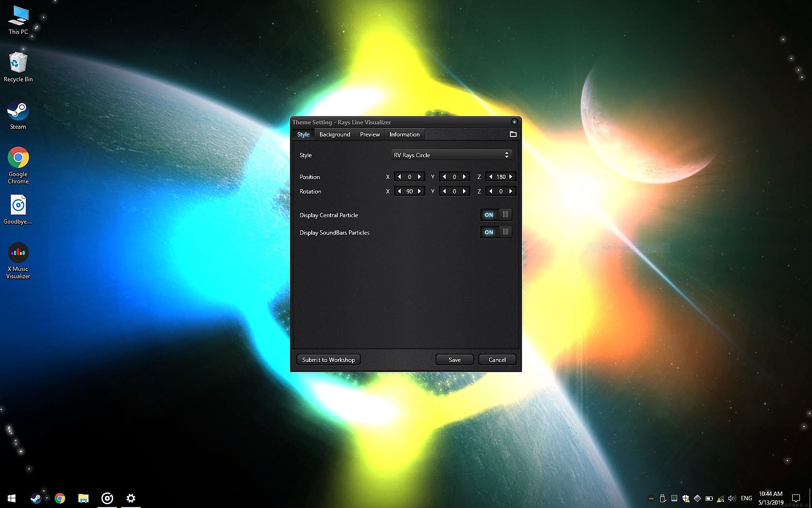The image size is (812, 508).
Task: Open the volume control in the system tray
Action: coord(732,498)
